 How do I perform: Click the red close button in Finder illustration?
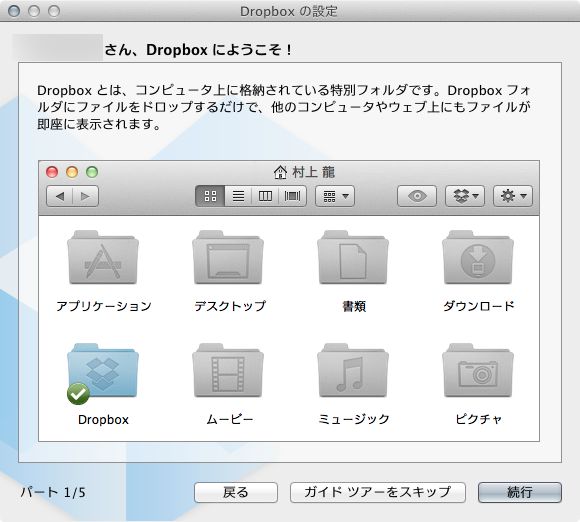pyautogui.click(x=52, y=172)
